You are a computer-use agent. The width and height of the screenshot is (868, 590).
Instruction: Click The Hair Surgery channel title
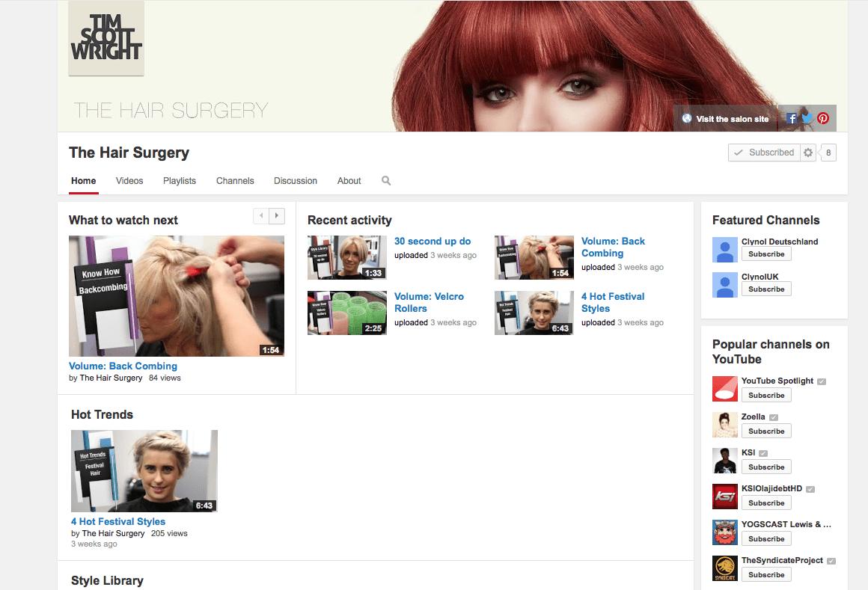point(129,153)
